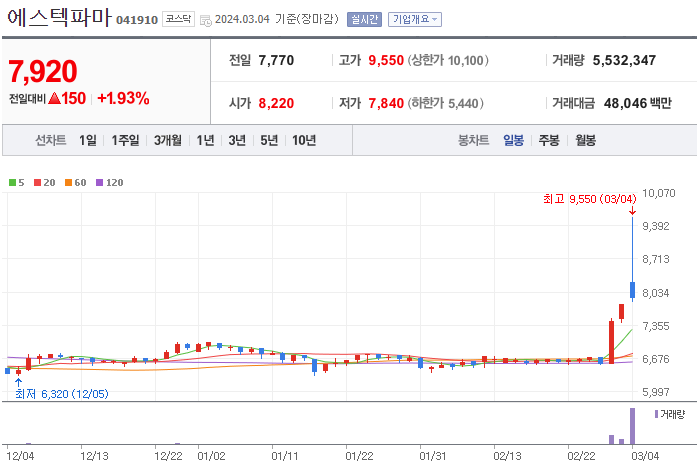Click the 코스닥 market badge

coord(178,19)
